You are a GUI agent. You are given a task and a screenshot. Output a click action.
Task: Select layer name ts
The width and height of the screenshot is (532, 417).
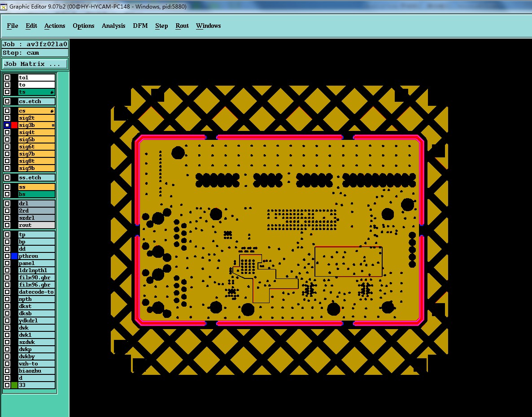[x=37, y=92]
